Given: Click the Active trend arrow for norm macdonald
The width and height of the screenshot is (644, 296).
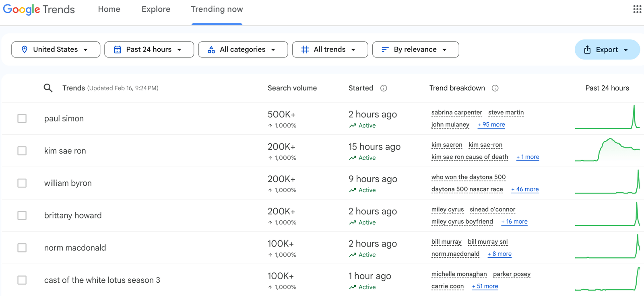Looking at the screenshot, I should 353,255.
